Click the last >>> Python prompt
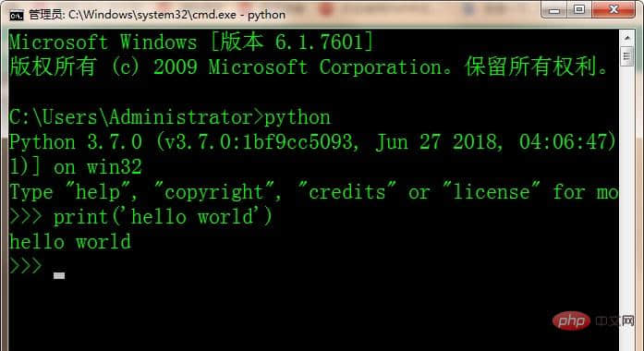This screenshot has width=644, height=351. (26, 266)
